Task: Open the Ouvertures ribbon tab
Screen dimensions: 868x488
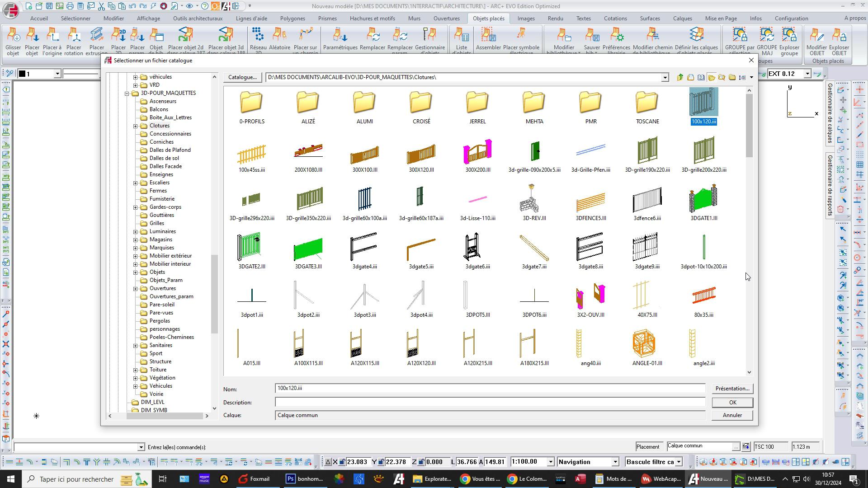Action: (446, 19)
